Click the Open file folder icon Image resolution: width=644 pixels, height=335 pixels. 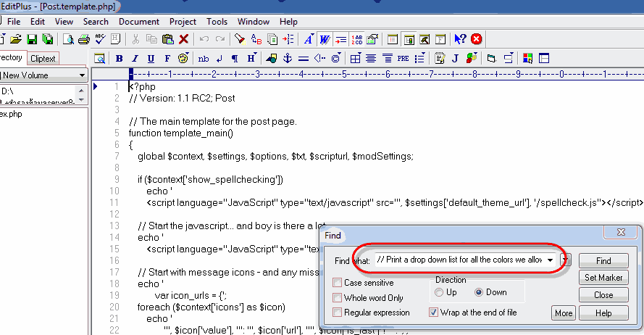coord(16,39)
